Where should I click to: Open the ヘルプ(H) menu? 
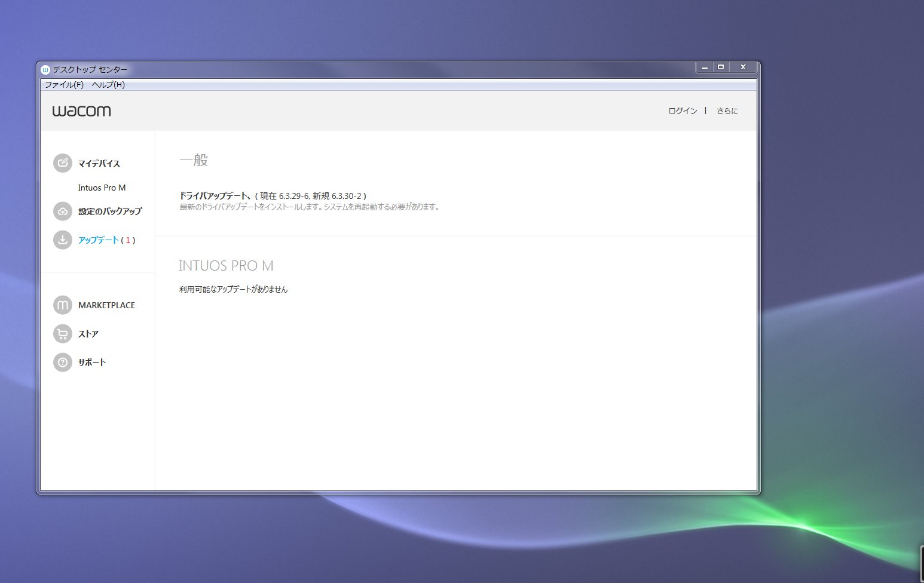[108, 85]
